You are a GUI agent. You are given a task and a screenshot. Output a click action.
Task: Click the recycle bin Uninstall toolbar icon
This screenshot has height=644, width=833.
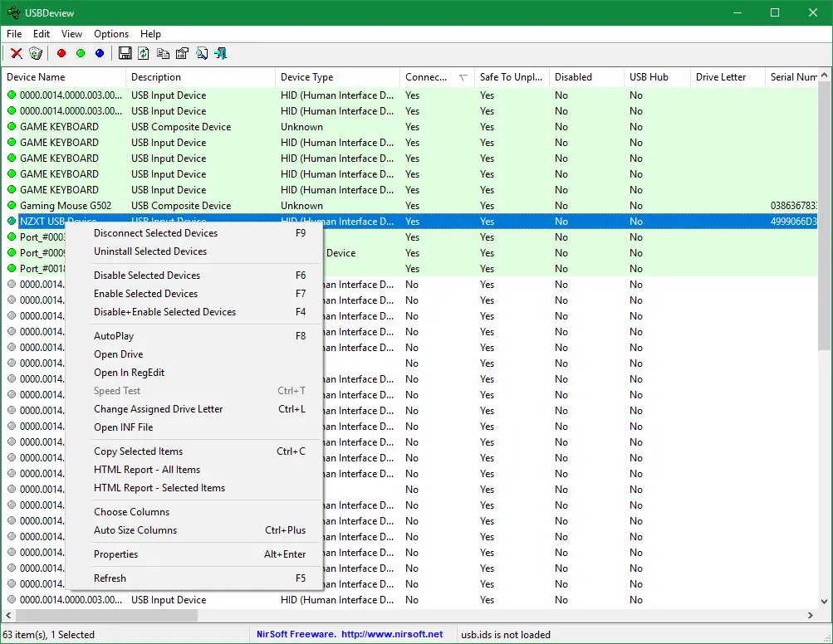pos(36,54)
